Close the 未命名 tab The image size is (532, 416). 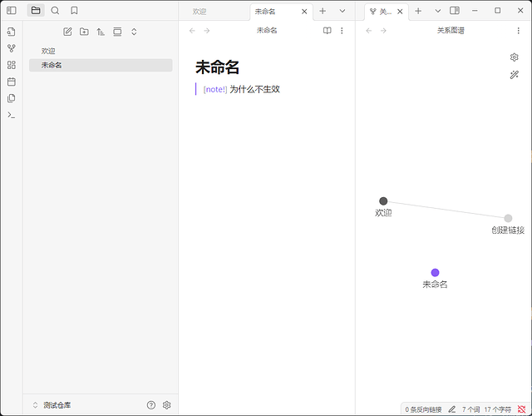(304, 12)
